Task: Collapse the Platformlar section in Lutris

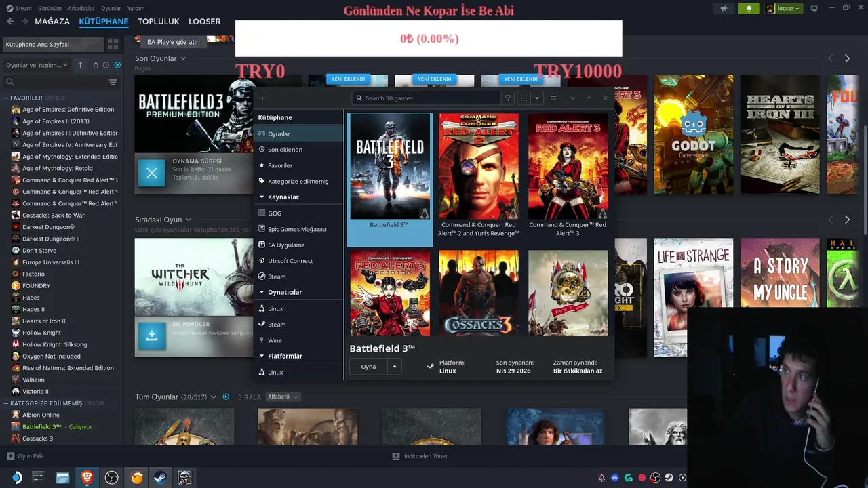Action: click(x=262, y=356)
